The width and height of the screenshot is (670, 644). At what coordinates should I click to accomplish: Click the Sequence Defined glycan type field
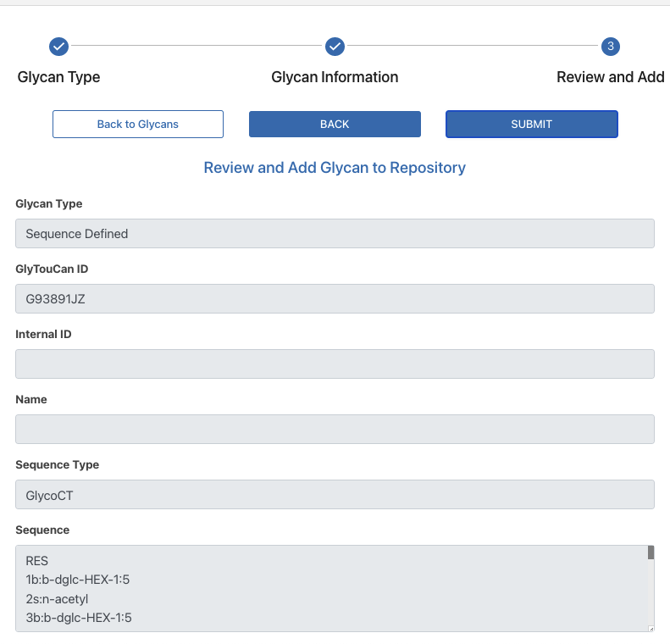pos(335,234)
